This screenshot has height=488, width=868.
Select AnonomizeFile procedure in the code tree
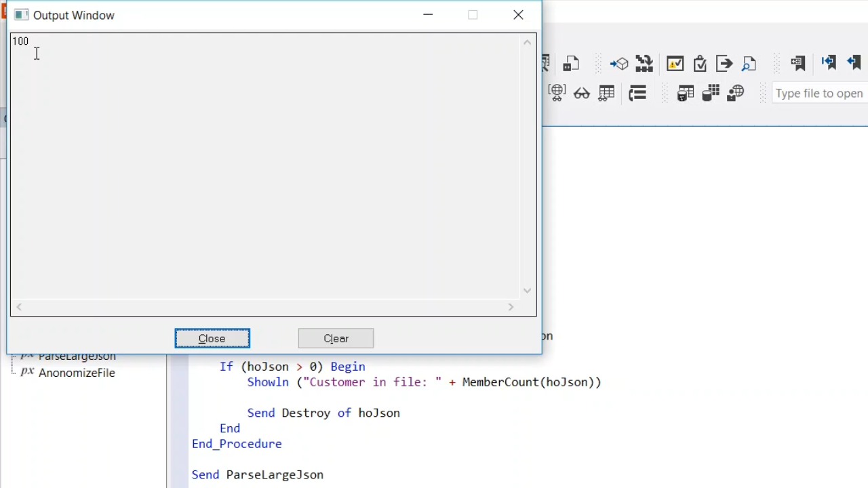click(x=76, y=373)
